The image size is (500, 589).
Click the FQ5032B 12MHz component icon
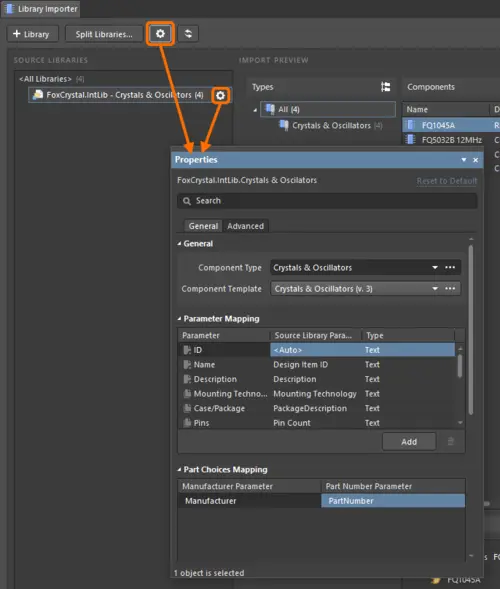(x=411, y=140)
